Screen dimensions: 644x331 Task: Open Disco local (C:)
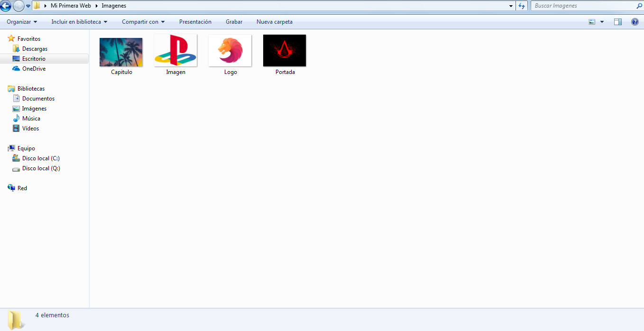(41, 158)
